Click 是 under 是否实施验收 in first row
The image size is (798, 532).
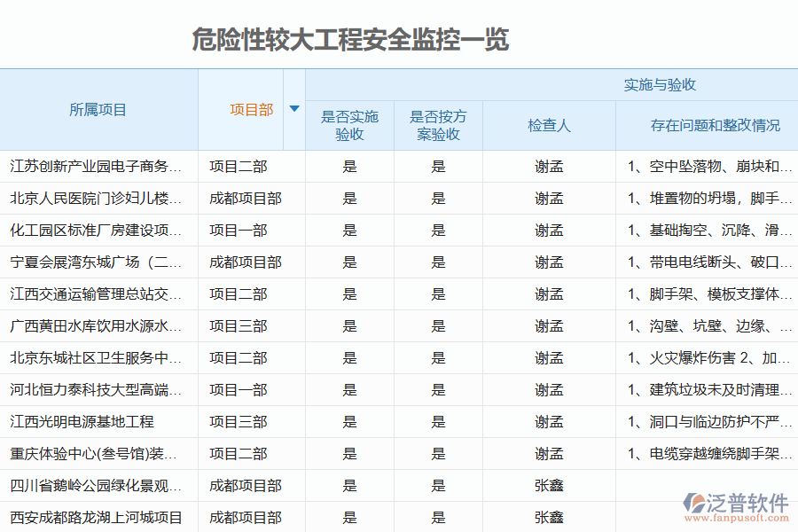click(x=350, y=166)
